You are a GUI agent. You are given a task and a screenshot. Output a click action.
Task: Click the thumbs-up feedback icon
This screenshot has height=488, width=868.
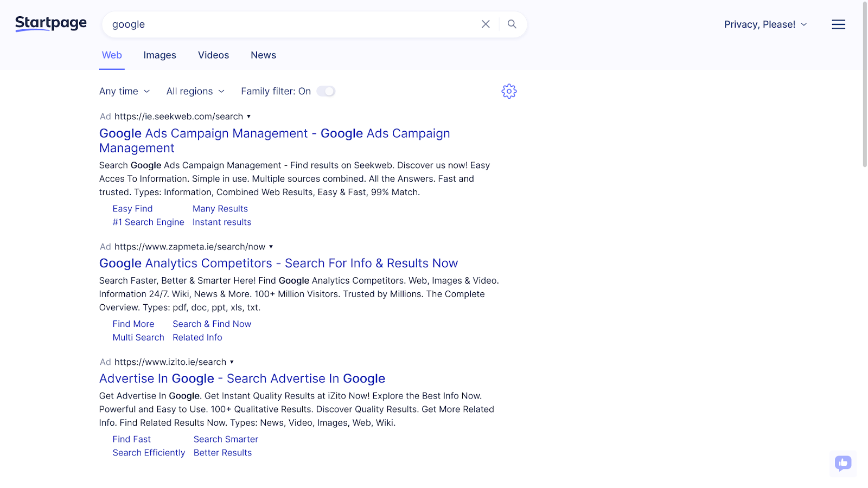[843, 463]
